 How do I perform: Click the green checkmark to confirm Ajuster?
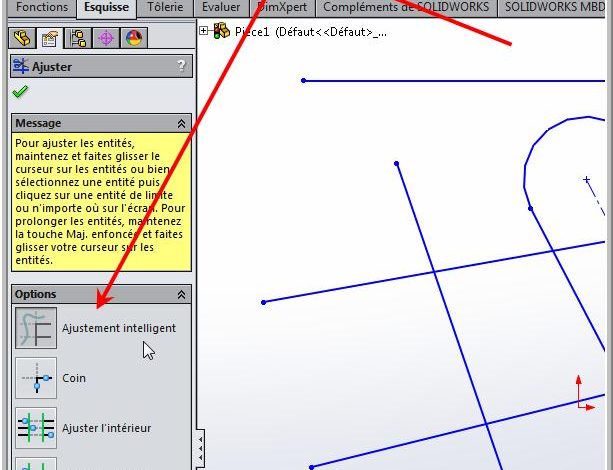point(20,91)
